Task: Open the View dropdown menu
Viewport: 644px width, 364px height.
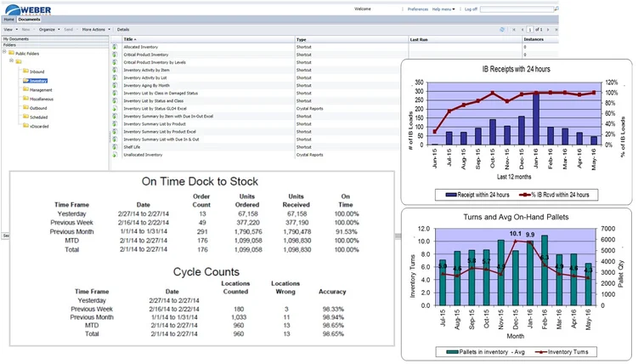Action: pos(8,29)
